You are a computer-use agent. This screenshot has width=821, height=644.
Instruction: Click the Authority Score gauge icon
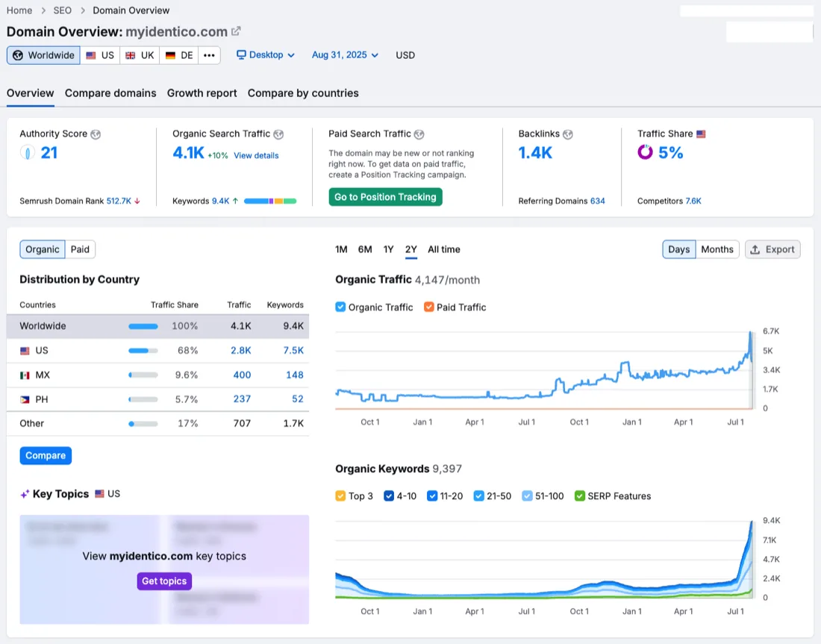pos(27,152)
